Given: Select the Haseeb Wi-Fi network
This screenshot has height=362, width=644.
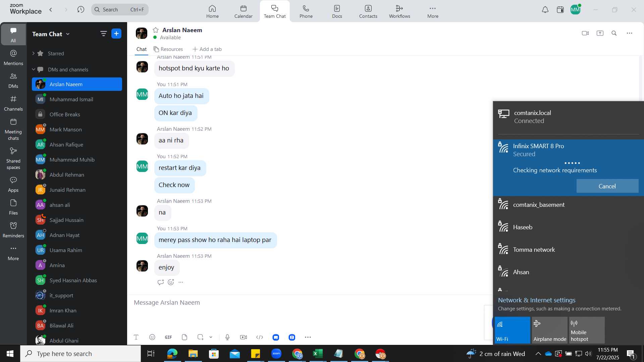Looking at the screenshot, I should click(x=568, y=227).
